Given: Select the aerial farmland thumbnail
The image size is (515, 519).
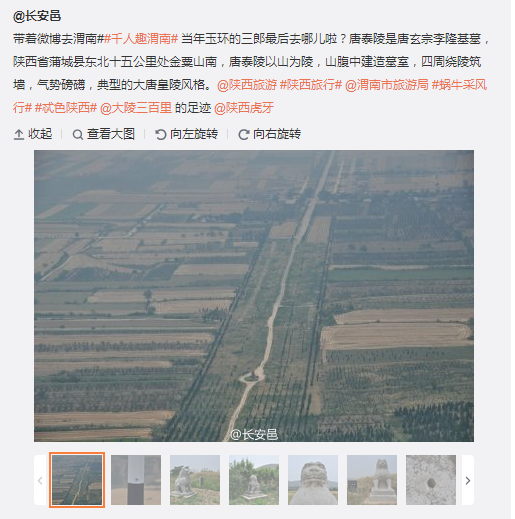Looking at the screenshot, I should pyautogui.click(x=77, y=480).
